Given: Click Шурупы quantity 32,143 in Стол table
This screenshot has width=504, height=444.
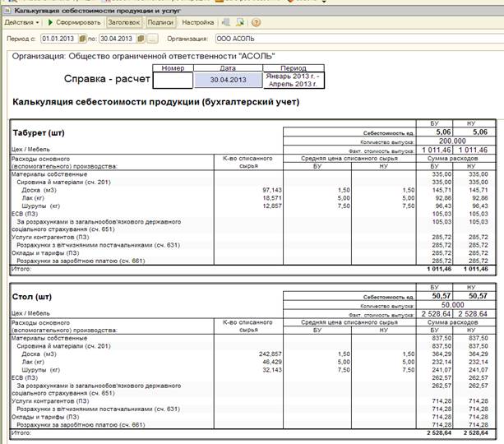Looking at the screenshot, I should 272,370.
